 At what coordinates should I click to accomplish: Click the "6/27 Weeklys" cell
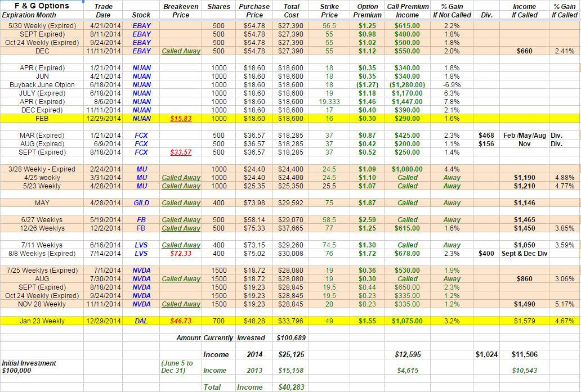click(x=42, y=220)
